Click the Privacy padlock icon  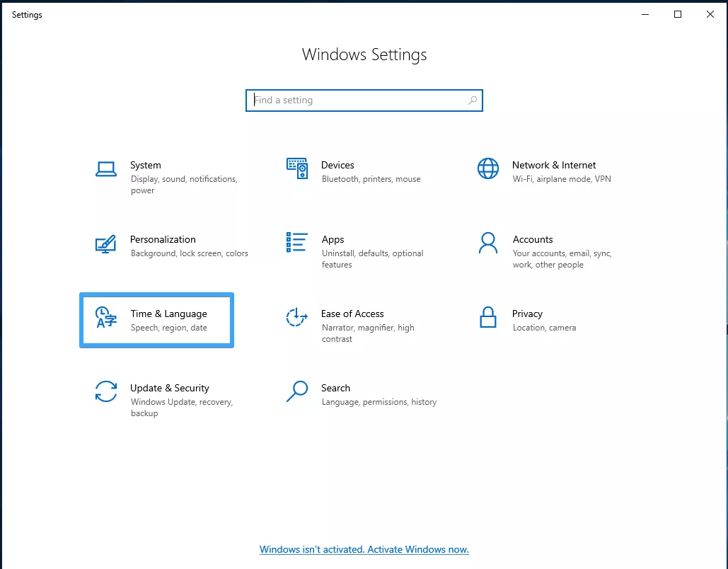click(488, 317)
